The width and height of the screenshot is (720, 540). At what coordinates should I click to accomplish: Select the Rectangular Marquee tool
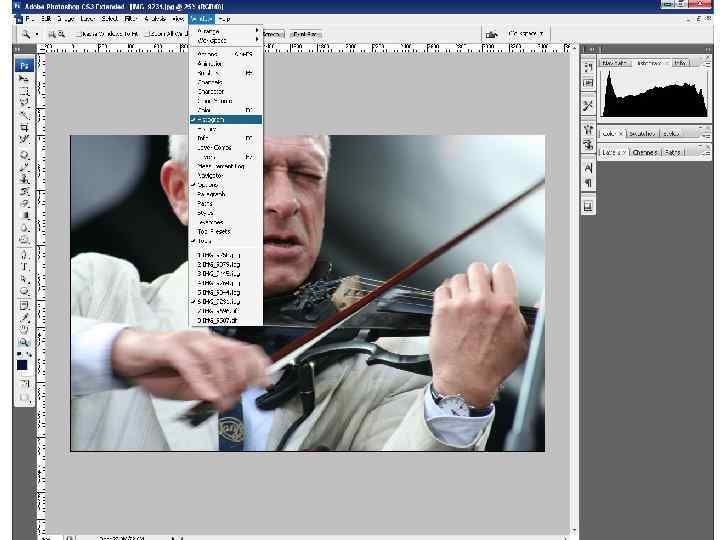(x=24, y=90)
